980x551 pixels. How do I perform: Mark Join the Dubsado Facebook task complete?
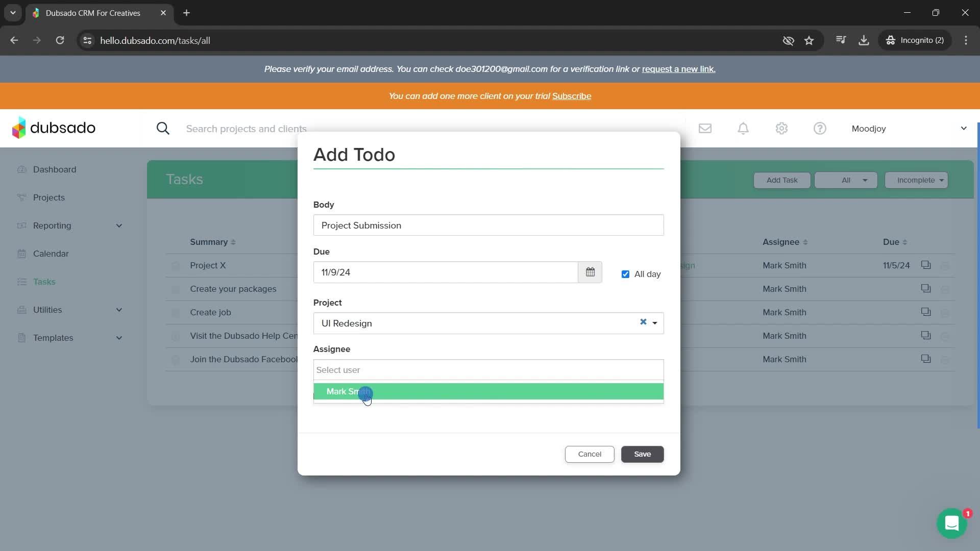pos(176,360)
